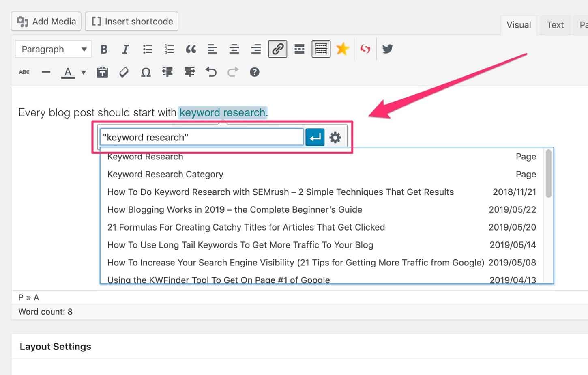Viewport: 588px width, 375px height.
Task: Toggle bold formatting
Action: [104, 49]
